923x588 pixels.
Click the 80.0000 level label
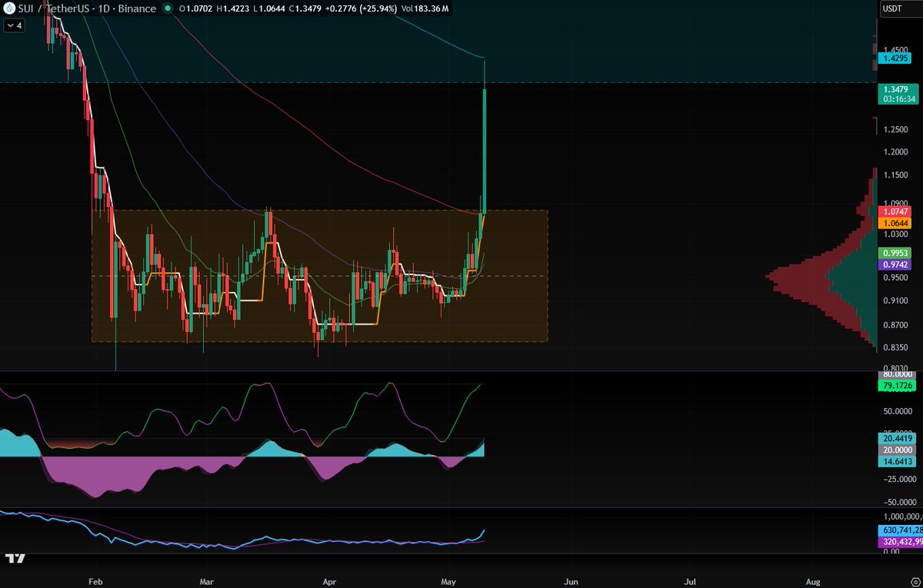pyautogui.click(x=895, y=374)
